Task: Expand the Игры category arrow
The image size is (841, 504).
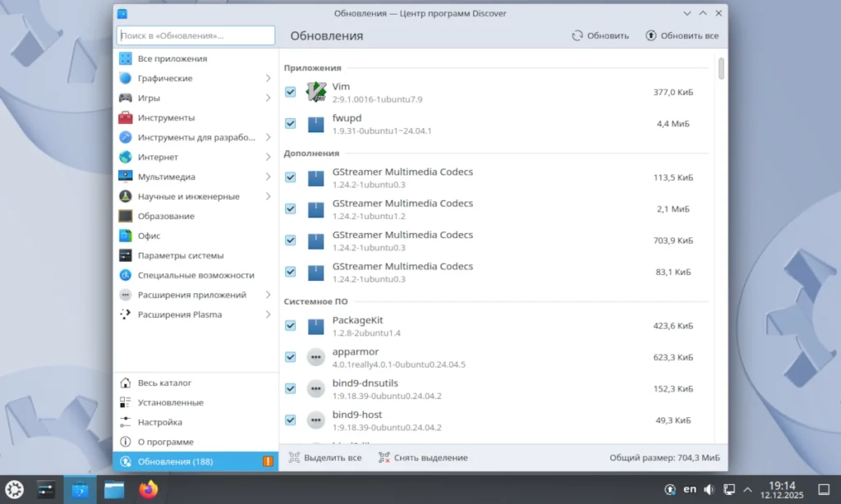Action: pyautogui.click(x=269, y=99)
